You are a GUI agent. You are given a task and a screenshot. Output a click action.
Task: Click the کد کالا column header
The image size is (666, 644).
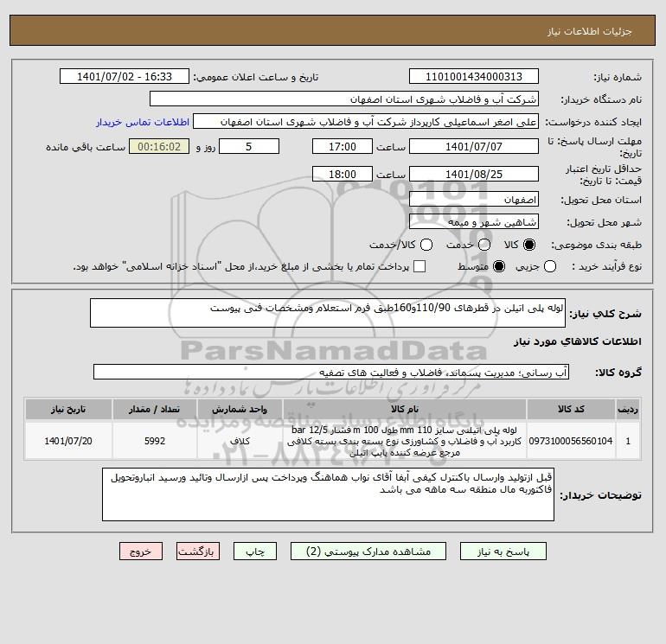[571, 409]
